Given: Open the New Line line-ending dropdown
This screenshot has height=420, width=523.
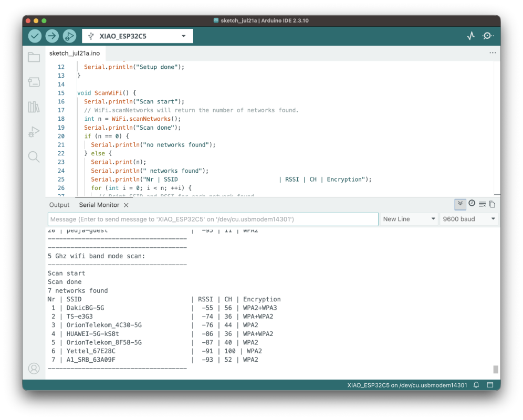Looking at the screenshot, I should [409, 219].
